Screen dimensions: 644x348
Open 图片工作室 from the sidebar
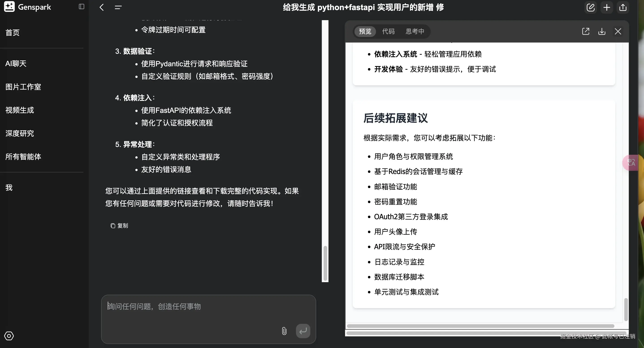tap(23, 87)
